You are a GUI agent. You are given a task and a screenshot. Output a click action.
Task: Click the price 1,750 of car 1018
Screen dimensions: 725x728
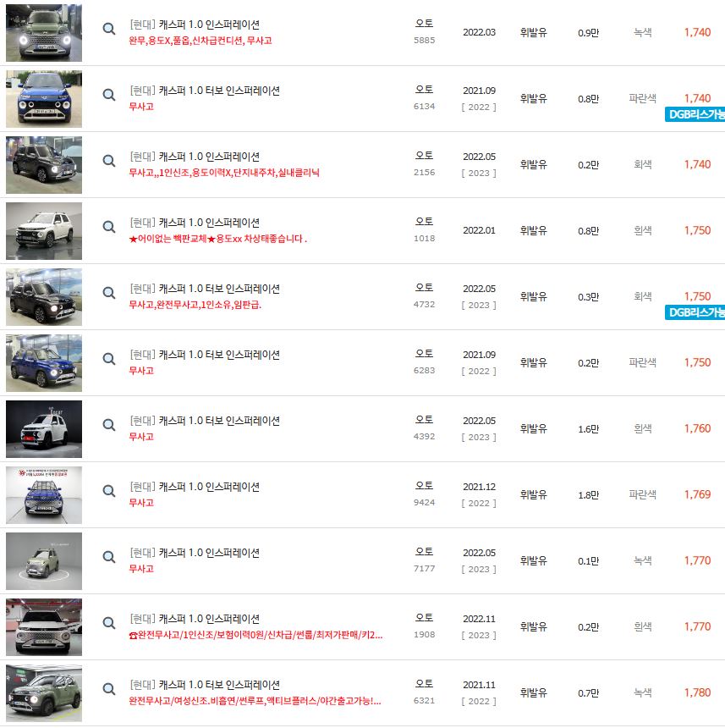click(x=697, y=230)
